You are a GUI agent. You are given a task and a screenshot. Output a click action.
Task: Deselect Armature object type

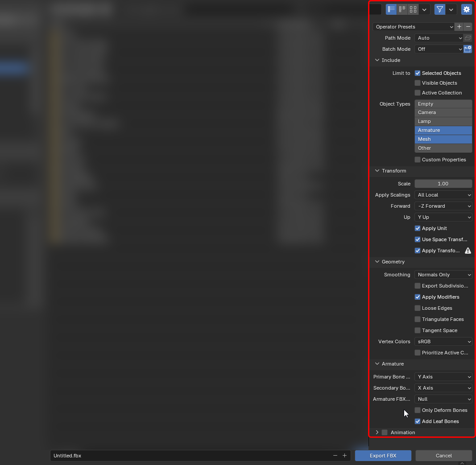pos(443,130)
